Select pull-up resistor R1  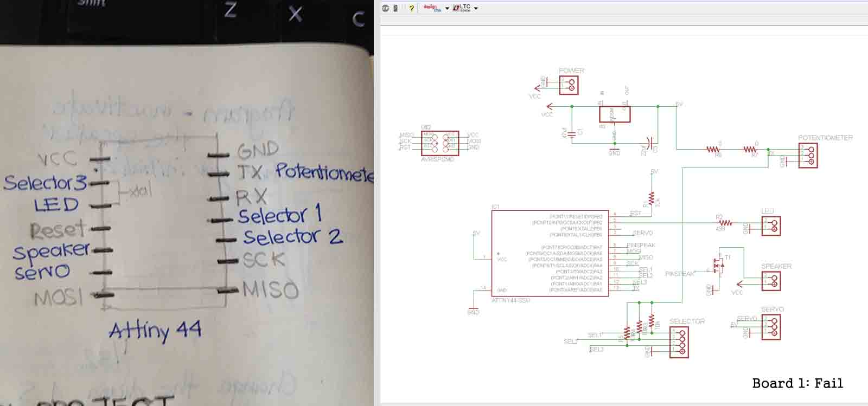pos(652,198)
